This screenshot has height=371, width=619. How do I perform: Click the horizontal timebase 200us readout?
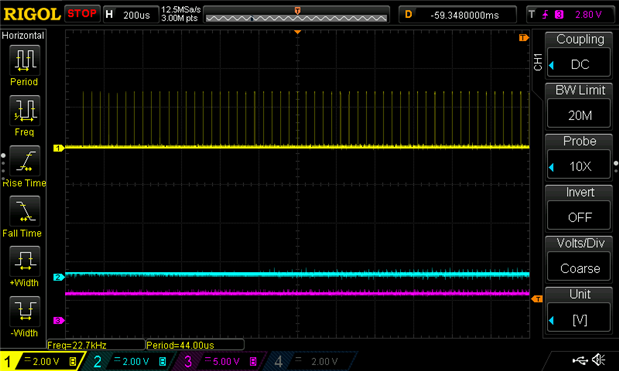(136, 15)
